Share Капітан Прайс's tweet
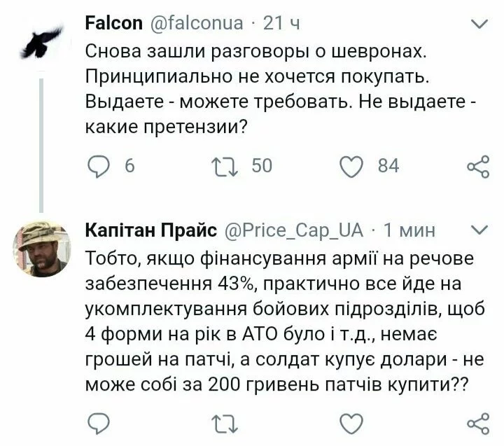Viewport: 504px width, 446px height. 477,422
